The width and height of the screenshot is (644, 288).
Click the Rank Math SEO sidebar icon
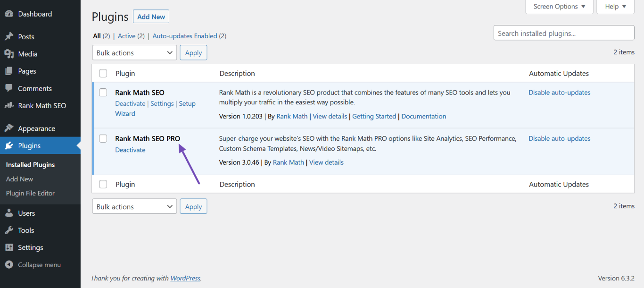click(9, 106)
